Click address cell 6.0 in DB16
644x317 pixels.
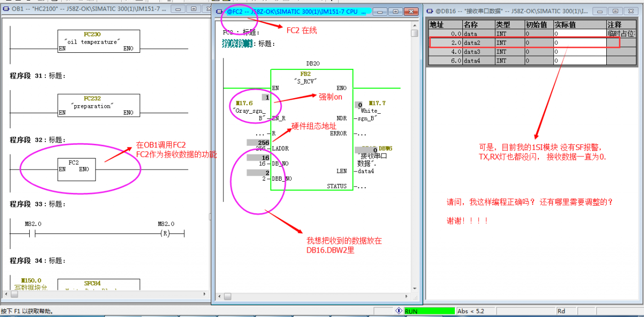[445, 61]
